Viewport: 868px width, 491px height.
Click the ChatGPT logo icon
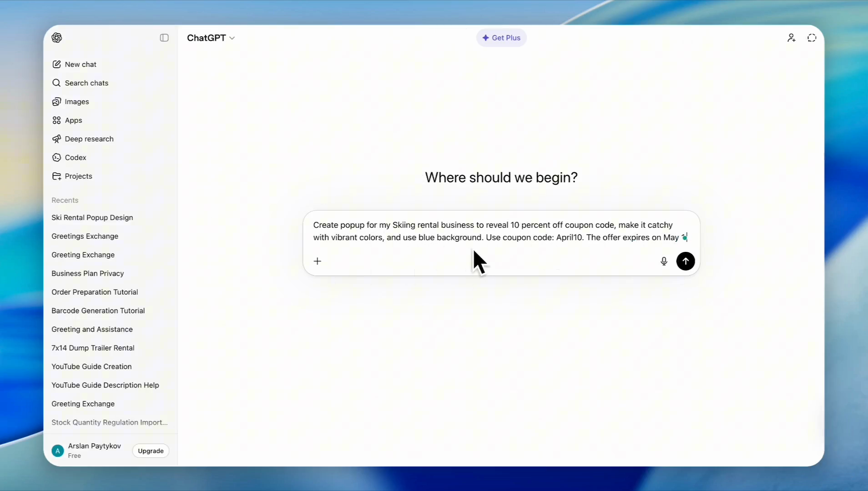(x=57, y=38)
